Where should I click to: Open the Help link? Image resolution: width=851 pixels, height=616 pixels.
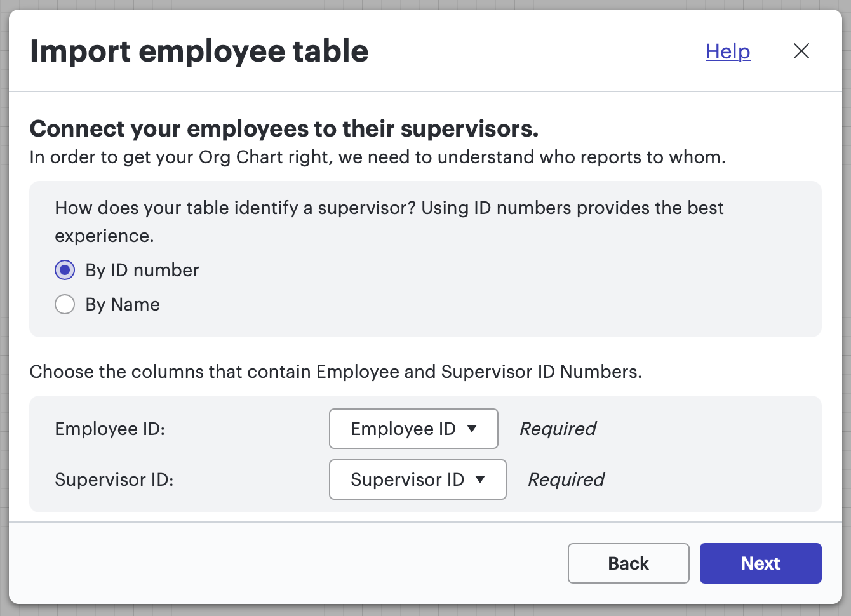(x=727, y=51)
